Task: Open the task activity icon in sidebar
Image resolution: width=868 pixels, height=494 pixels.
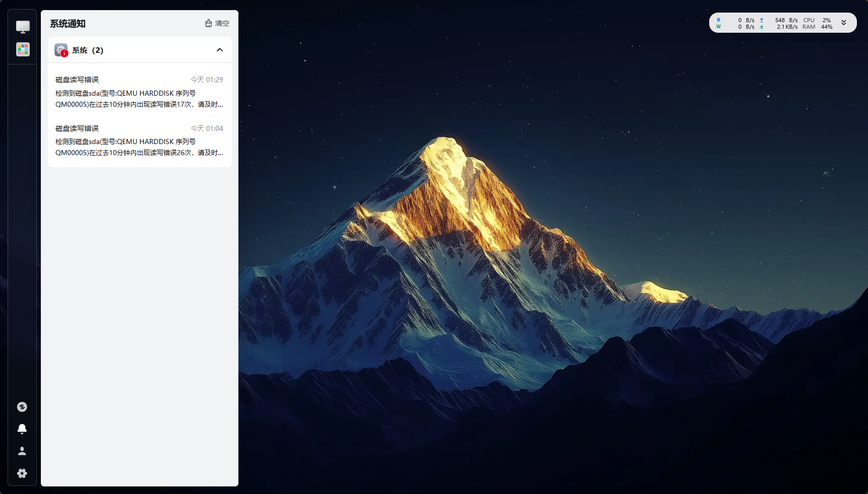Action: 22,407
